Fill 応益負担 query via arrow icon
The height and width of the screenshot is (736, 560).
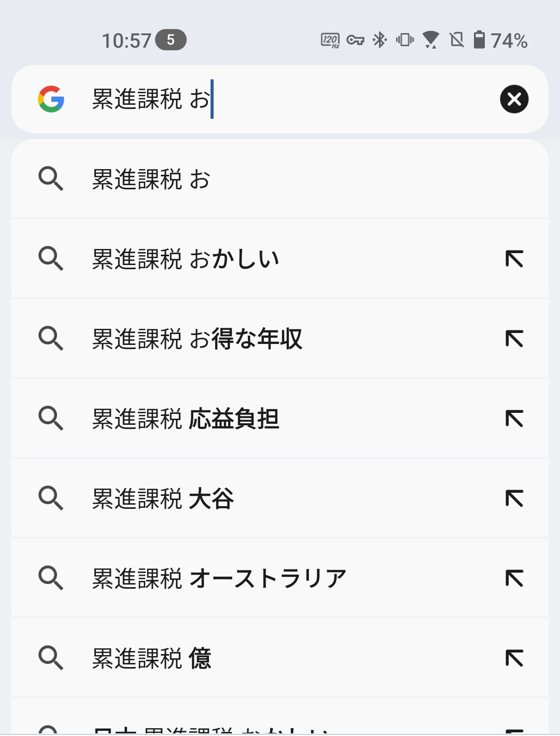point(514,418)
